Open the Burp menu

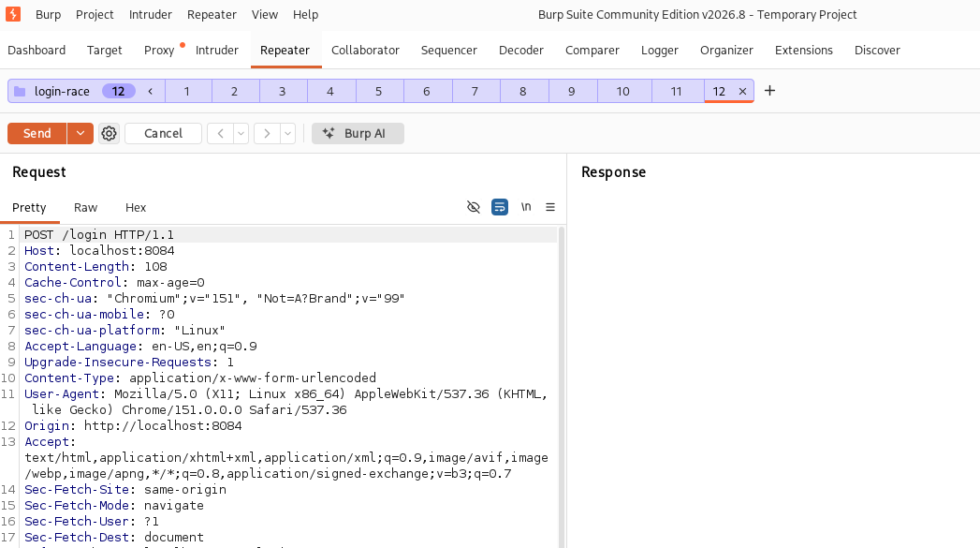(x=48, y=14)
